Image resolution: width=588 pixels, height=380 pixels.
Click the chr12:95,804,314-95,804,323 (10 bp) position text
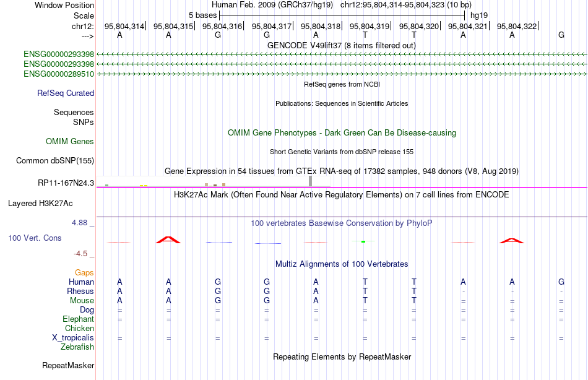pyautogui.click(x=406, y=5)
